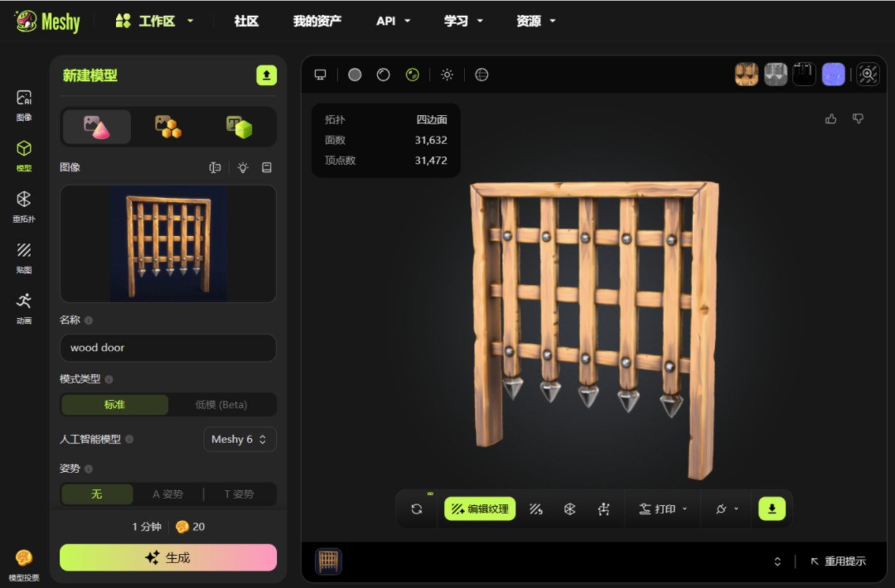Screen dimensions: 895x588
Task: Open the Meshy 6 AI model dropdown
Action: [x=239, y=439]
